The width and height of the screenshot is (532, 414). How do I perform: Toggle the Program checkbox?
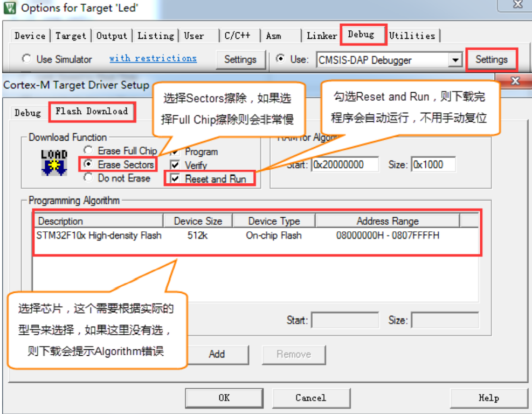[x=175, y=151]
